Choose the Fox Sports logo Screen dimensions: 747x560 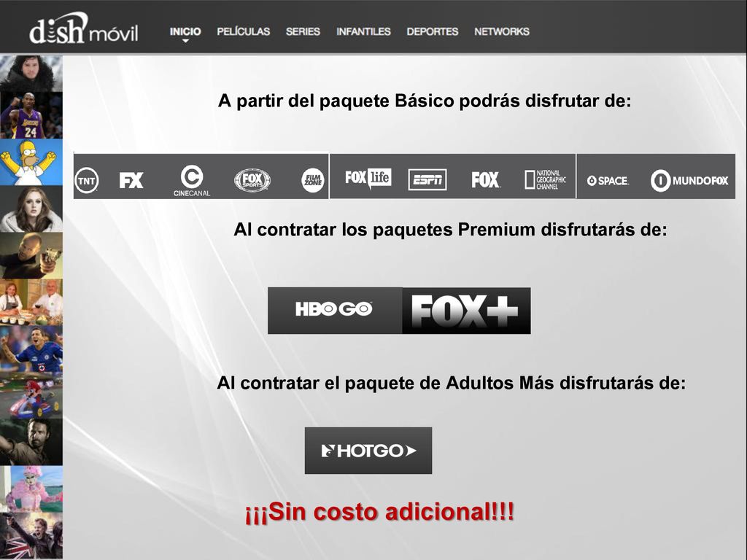pos(252,181)
